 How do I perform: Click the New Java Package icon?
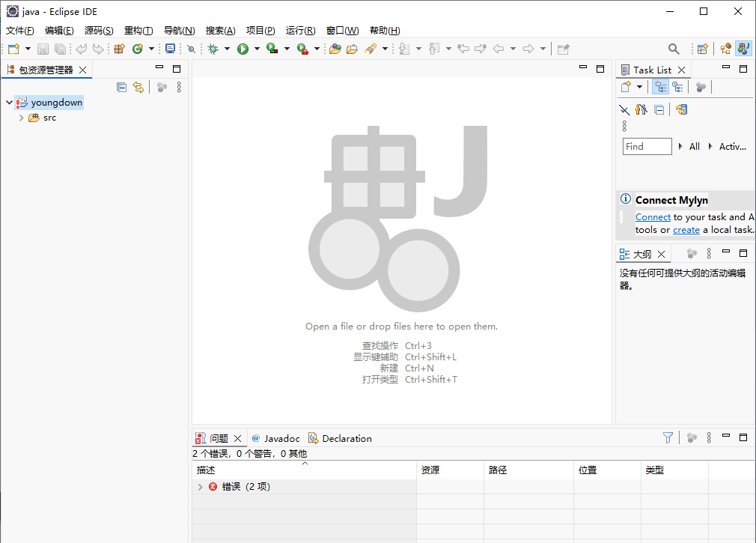[x=119, y=49]
